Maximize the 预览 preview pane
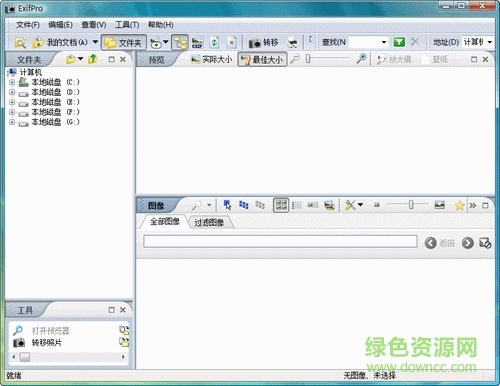500x386 pixels. pos(474,59)
